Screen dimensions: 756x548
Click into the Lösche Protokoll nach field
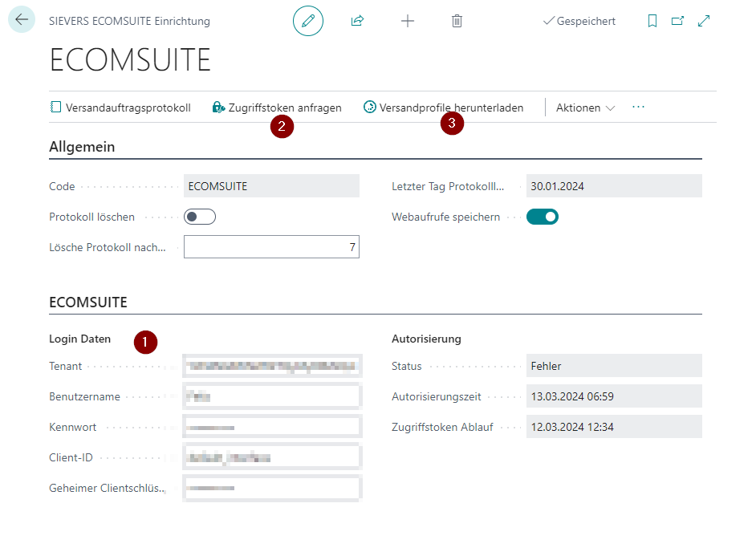tap(271, 247)
